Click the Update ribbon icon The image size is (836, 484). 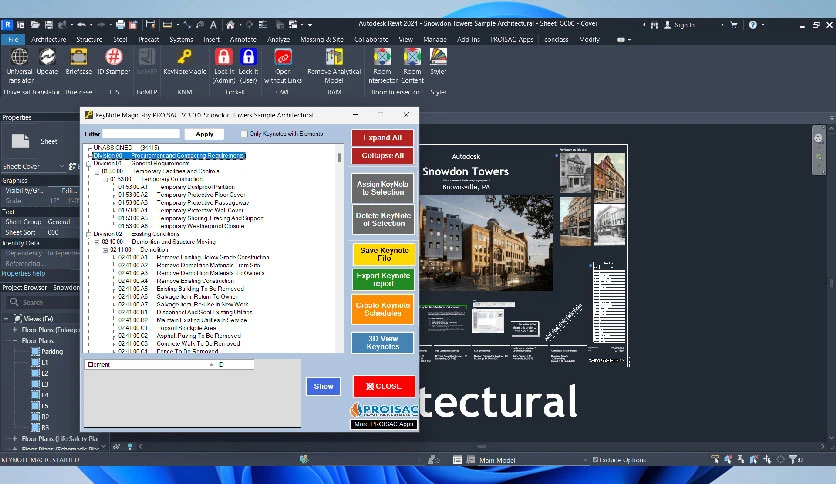click(47, 58)
